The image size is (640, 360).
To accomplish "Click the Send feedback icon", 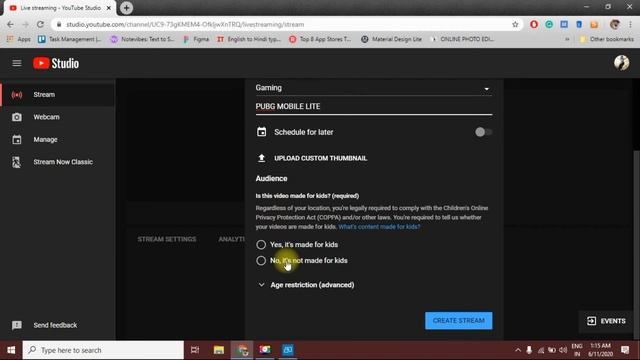I will (x=17, y=325).
